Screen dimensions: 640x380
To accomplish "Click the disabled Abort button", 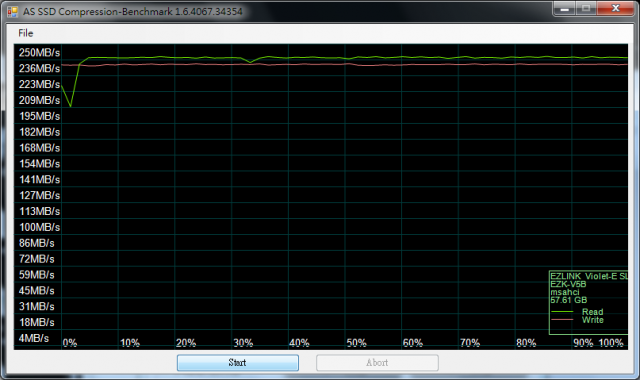I will tap(377, 362).
